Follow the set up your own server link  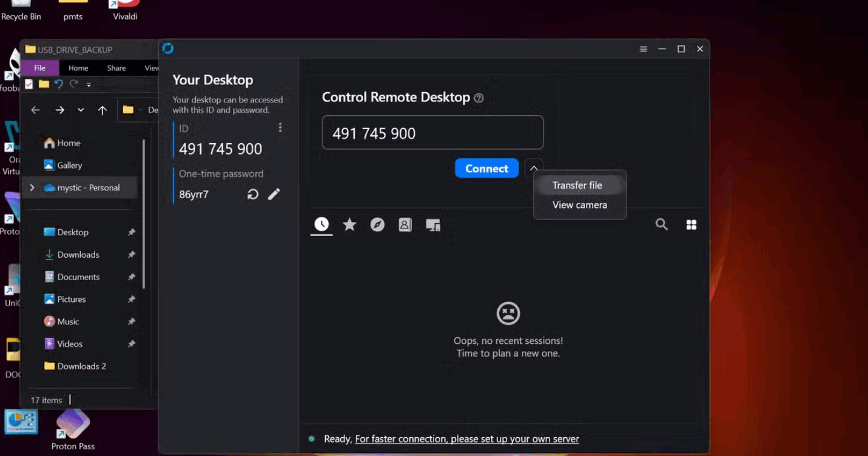pos(466,439)
